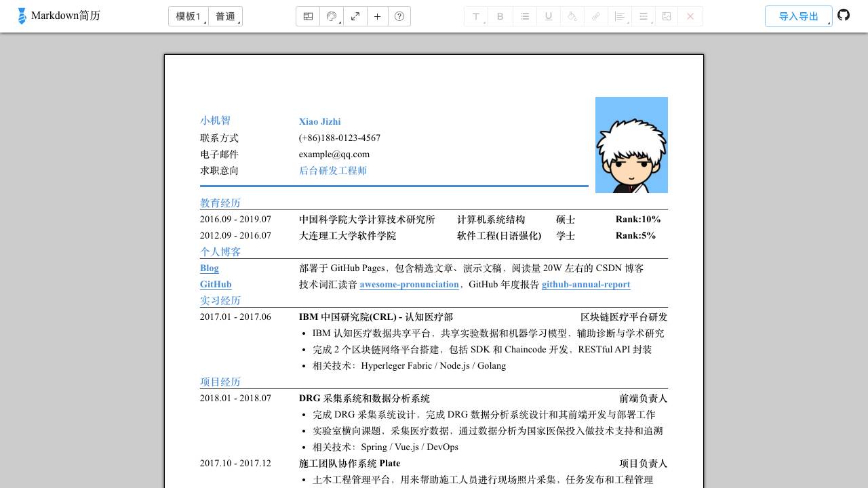
Task: Insert a bullet list
Action: [525, 16]
